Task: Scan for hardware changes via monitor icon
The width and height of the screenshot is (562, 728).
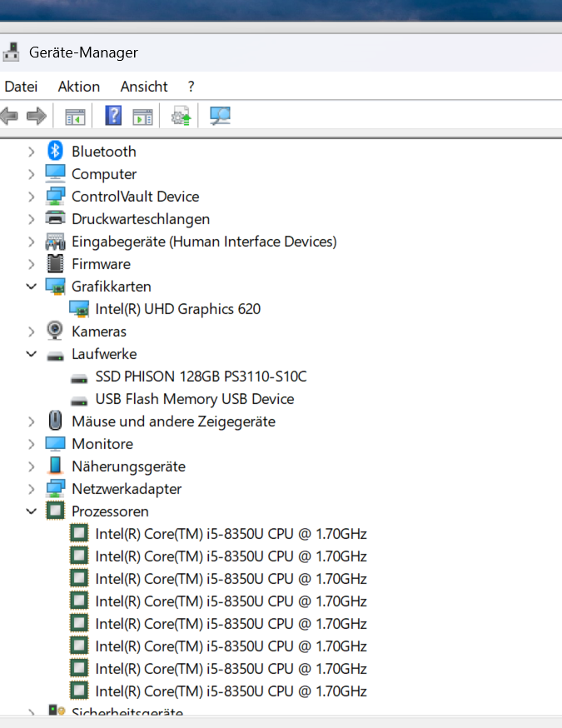Action: (220, 116)
